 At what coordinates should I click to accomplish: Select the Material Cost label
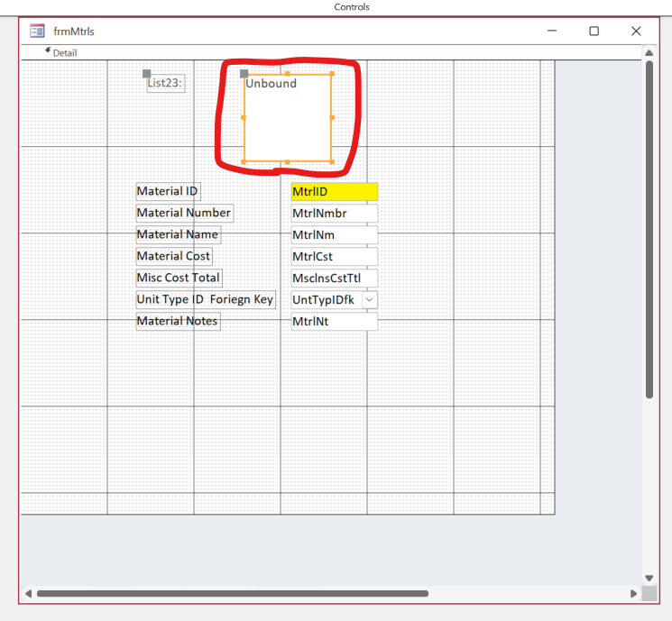(174, 256)
